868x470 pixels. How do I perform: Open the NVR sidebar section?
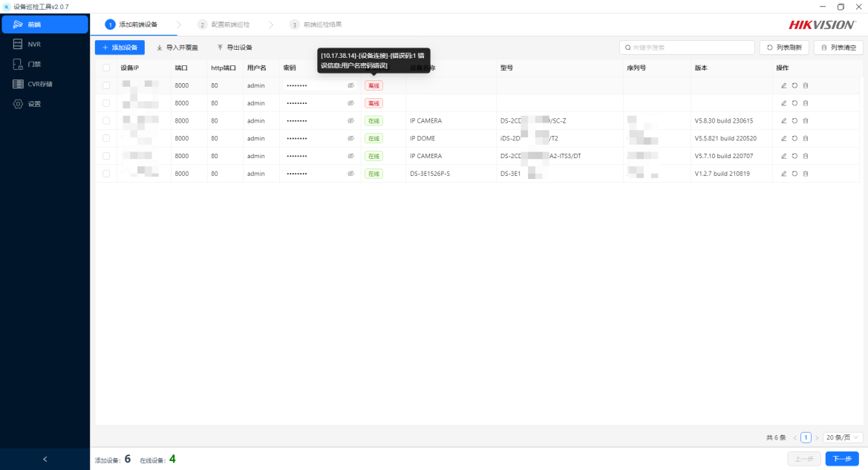pos(45,45)
